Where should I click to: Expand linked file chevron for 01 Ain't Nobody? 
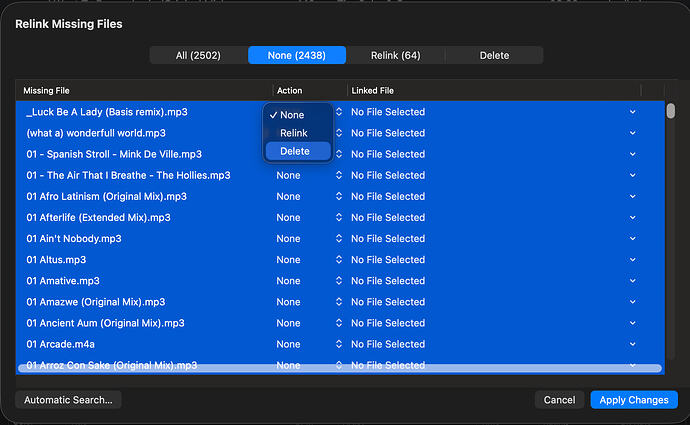(x=632, y=238)
